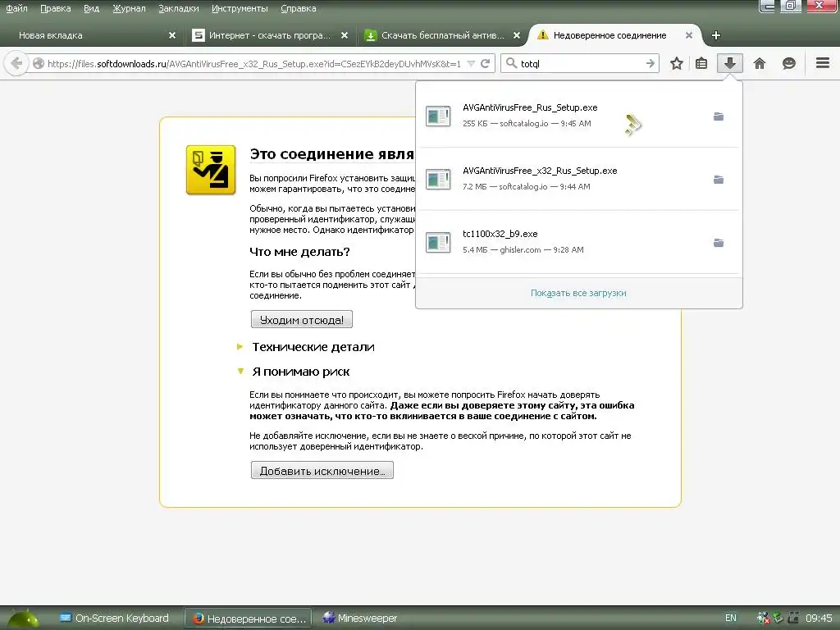Open the chat smiley icon

tap(788, 64)
